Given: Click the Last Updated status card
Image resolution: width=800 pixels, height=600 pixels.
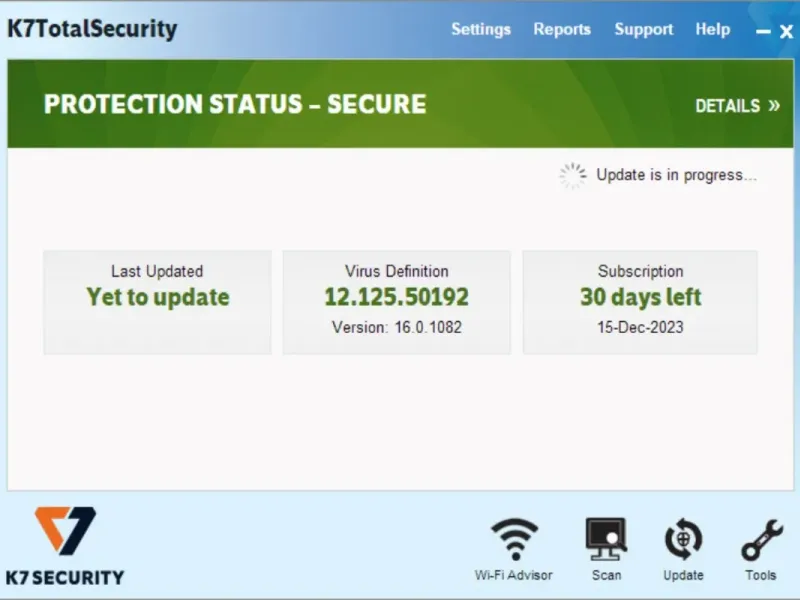Looking at the screenshot, I should (157, 302).
